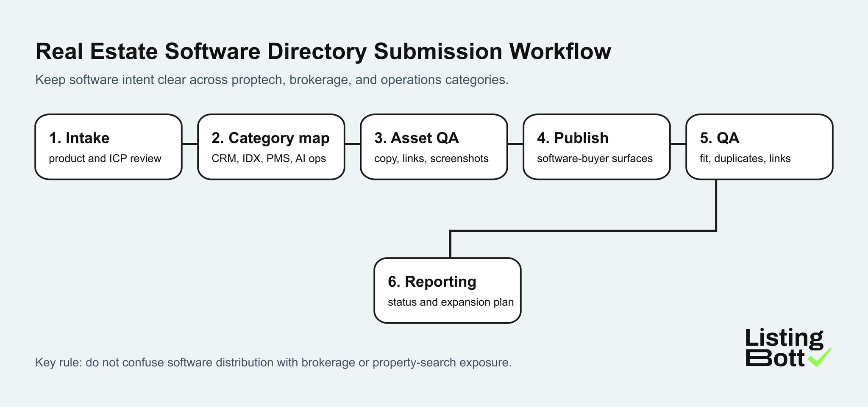Click 'product and ICP review' text
868x407 pixels.
pos(105,158)
